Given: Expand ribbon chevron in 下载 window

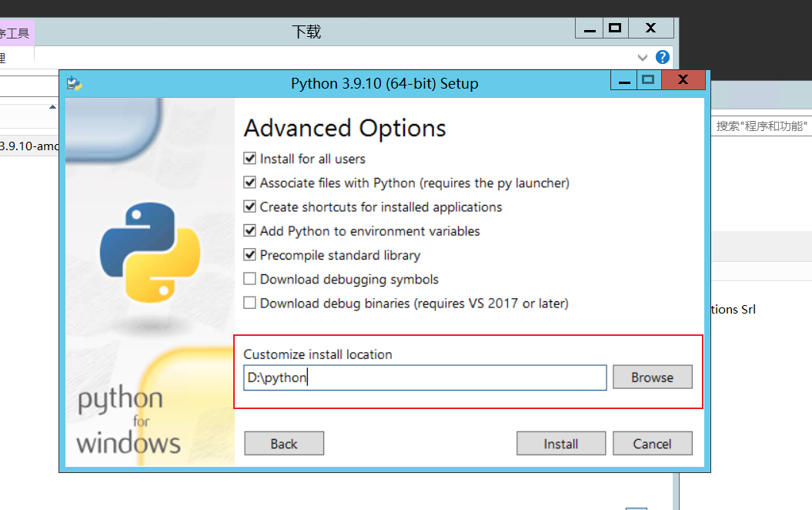Looking at the screenshot, I should click(x=642, y=58).
